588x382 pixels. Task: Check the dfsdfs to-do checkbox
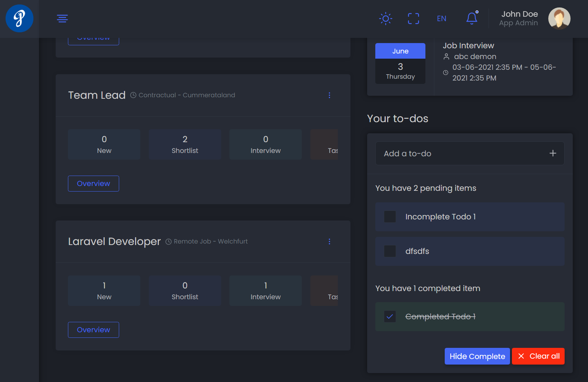point(390,251)
